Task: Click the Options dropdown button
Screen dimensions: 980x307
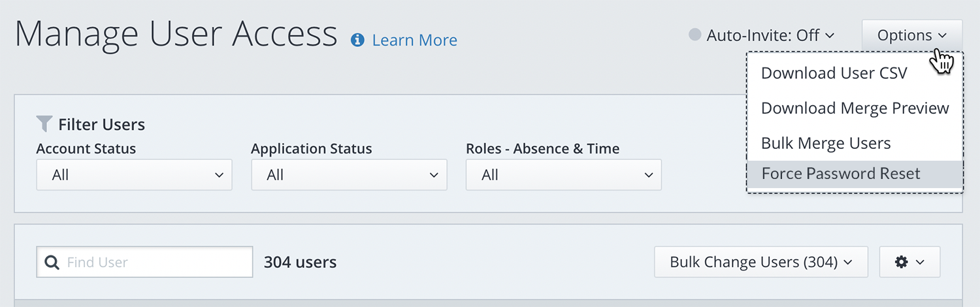Action: [911, 35]
